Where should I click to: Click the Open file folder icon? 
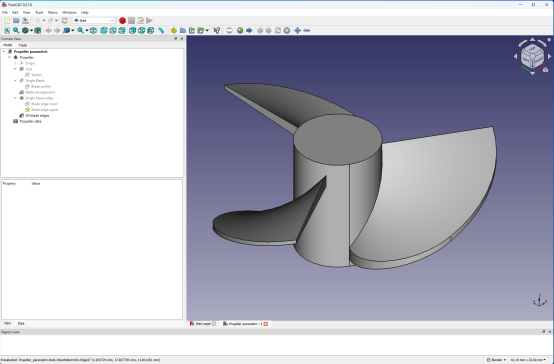click(16, 20)
